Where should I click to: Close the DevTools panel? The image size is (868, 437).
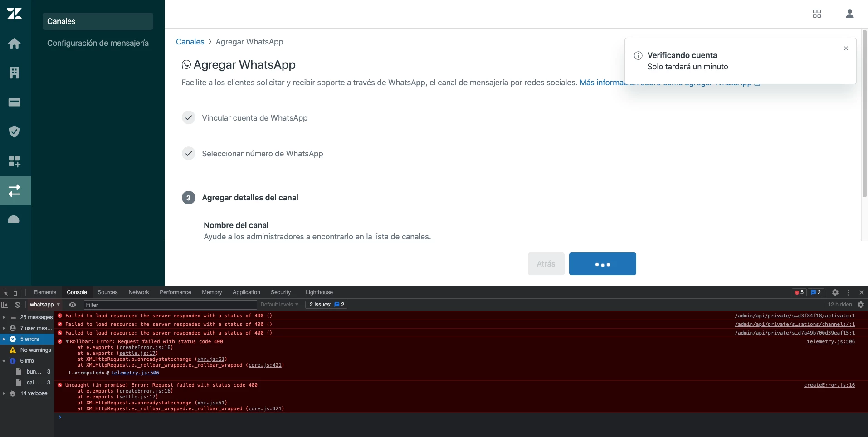pyautogui.click(x=861, y=292)
